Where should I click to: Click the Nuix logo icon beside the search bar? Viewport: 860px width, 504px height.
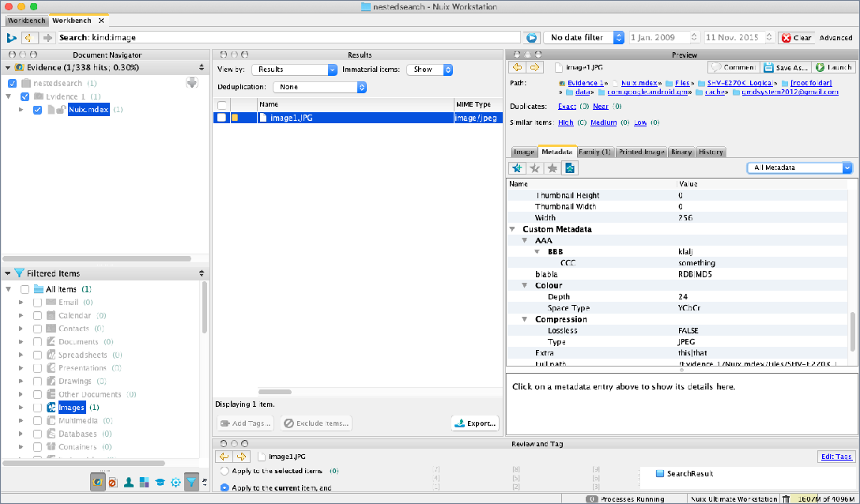point(11,38)
